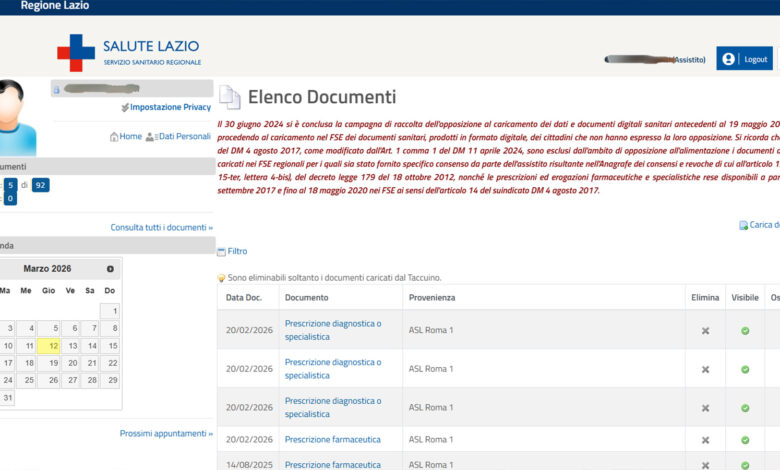Open the Elenco Documenti page icon
This screenshot has height=470, width=780.
[230, 97]
